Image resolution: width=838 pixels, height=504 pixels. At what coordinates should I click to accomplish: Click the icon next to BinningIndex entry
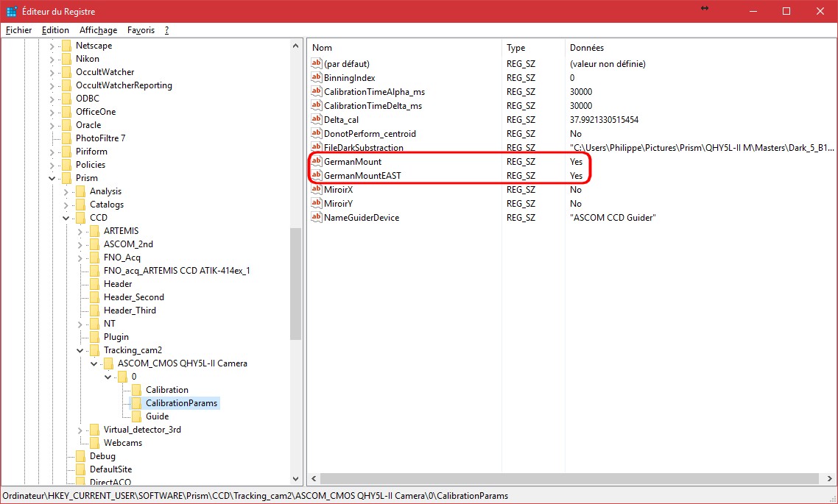[317, 78]
